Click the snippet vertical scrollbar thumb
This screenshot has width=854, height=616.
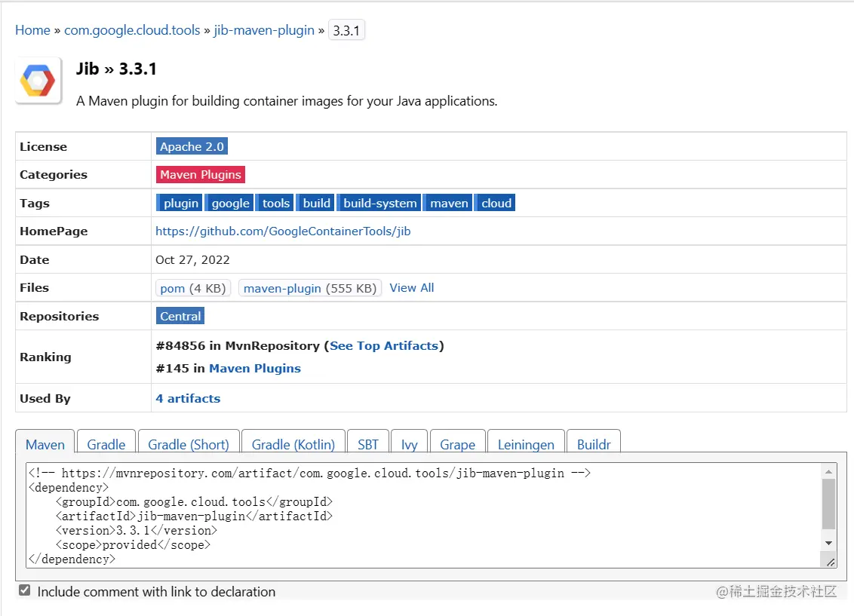[x=828, y=504]
